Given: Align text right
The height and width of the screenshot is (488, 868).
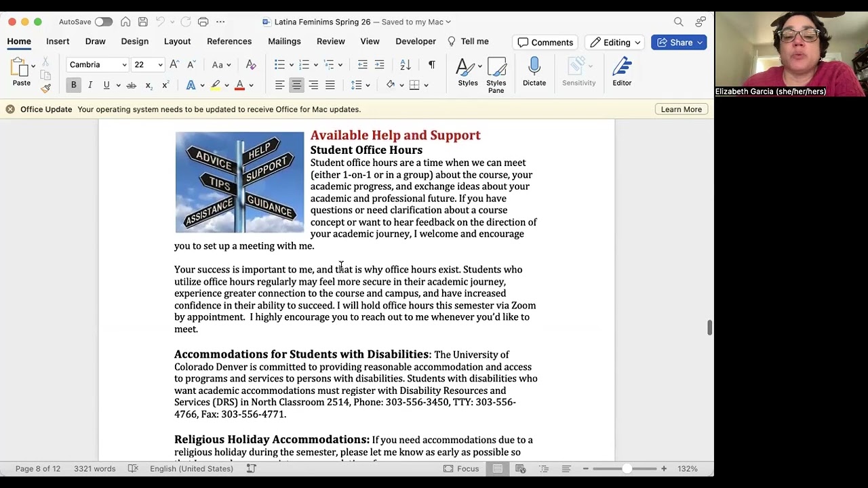Looking at the screenshot, I should coord(313,85).
